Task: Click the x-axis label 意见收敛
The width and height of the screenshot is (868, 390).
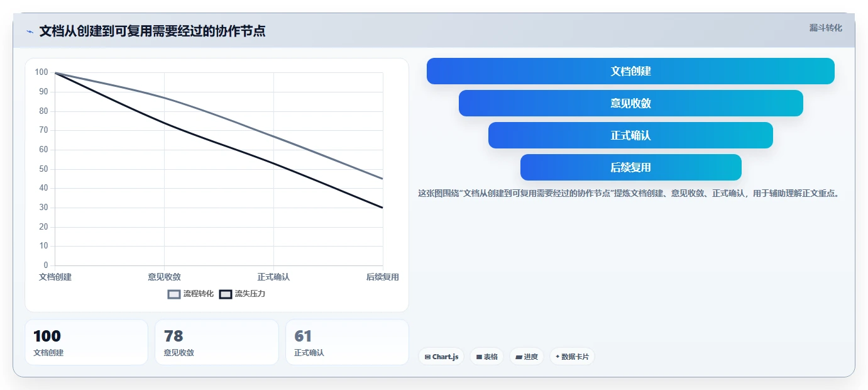Action: (x=165, y=277)
